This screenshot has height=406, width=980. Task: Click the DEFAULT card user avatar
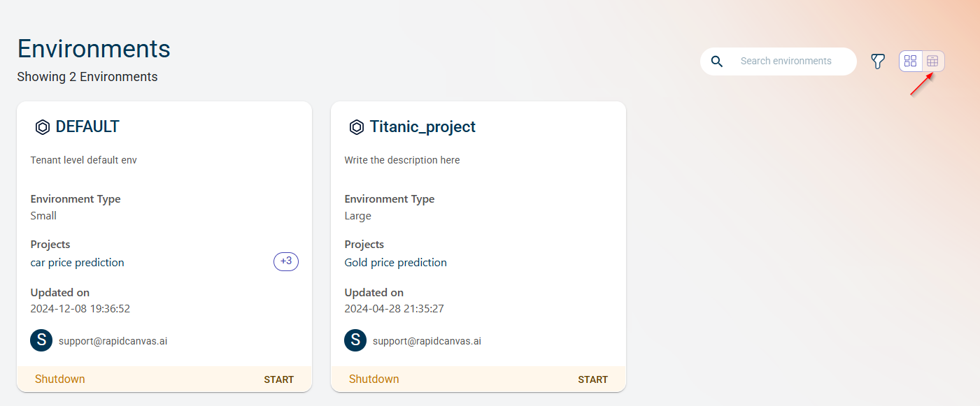pos(42,341)
